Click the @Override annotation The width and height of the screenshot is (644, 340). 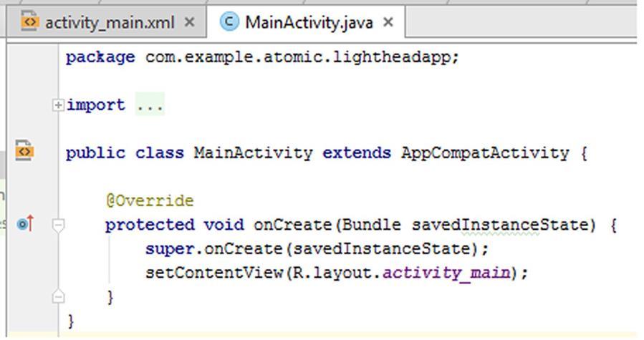[150, 201]
